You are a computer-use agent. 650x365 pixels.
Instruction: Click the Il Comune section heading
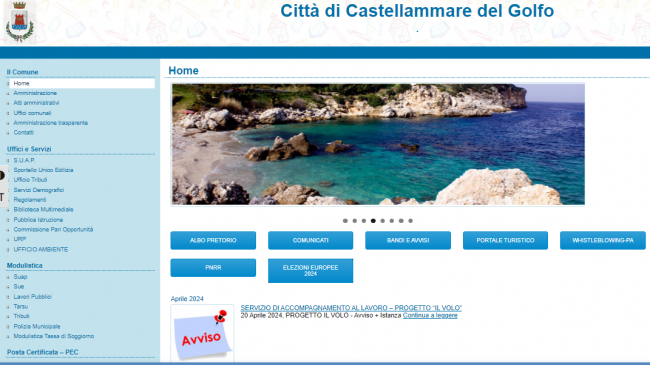click(22, 72)
